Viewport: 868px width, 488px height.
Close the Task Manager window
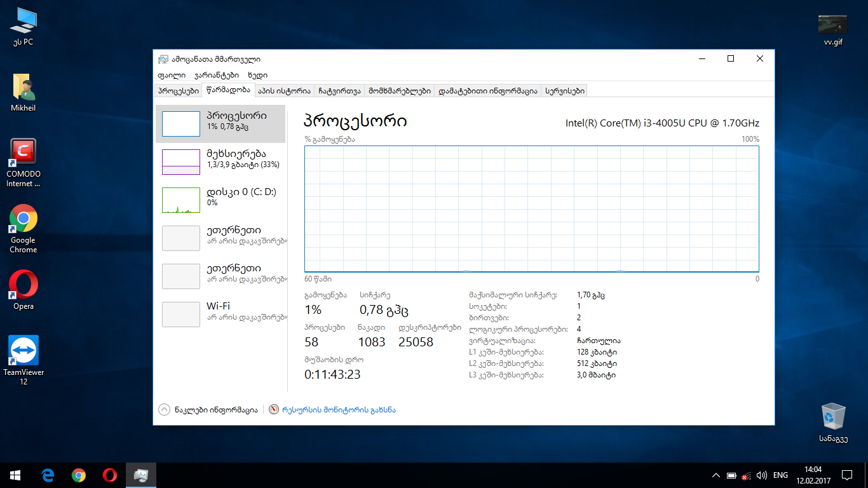pos(760,59)
